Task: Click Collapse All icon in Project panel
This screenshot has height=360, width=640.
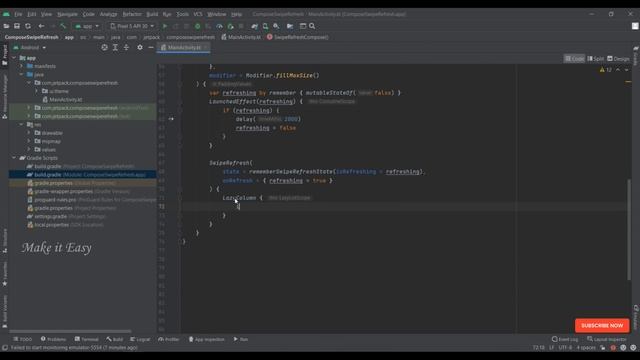Action: click(126, 47)
